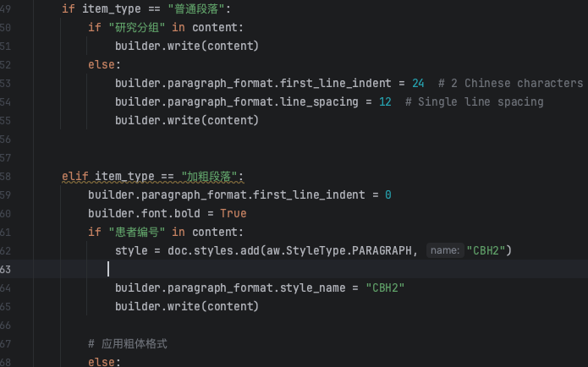The image size is (588, 367).
Task: Click the "研究分组" string on line 50
Action: tap(137, 27)
